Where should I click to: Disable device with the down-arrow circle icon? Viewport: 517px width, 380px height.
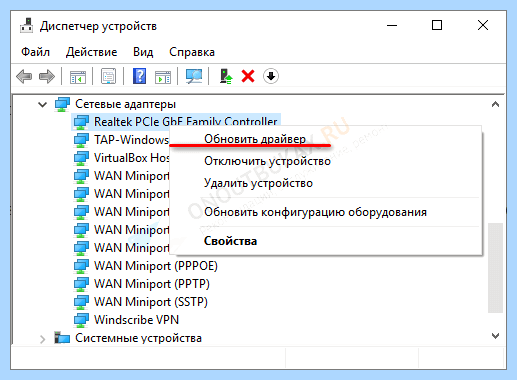click(271, 76)
